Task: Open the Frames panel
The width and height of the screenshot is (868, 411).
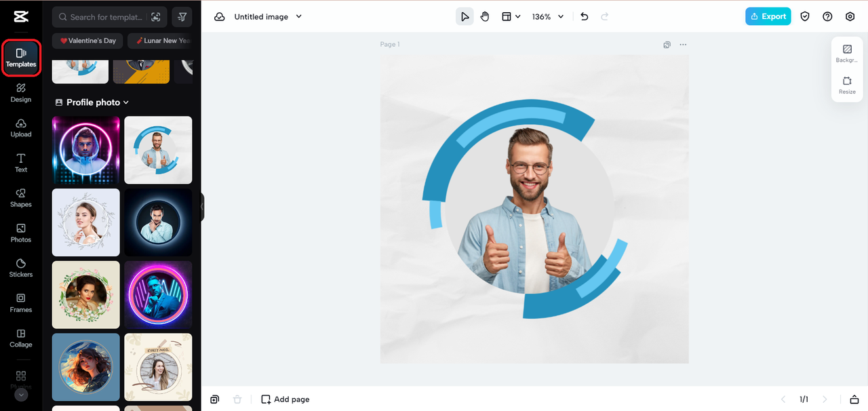Action: click(21, 303)
